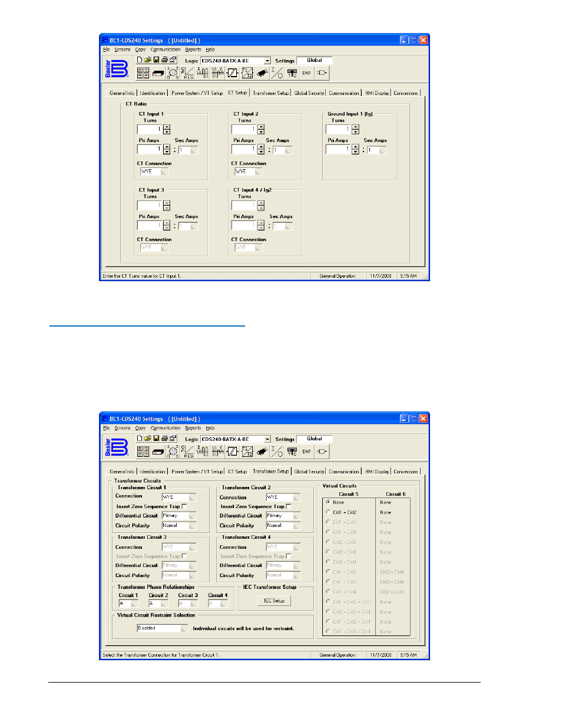Image resolution: width=562 pixels, height=728 pixels.
Task: Click current waveform I icon in CT Setup window
Action: 203,73
